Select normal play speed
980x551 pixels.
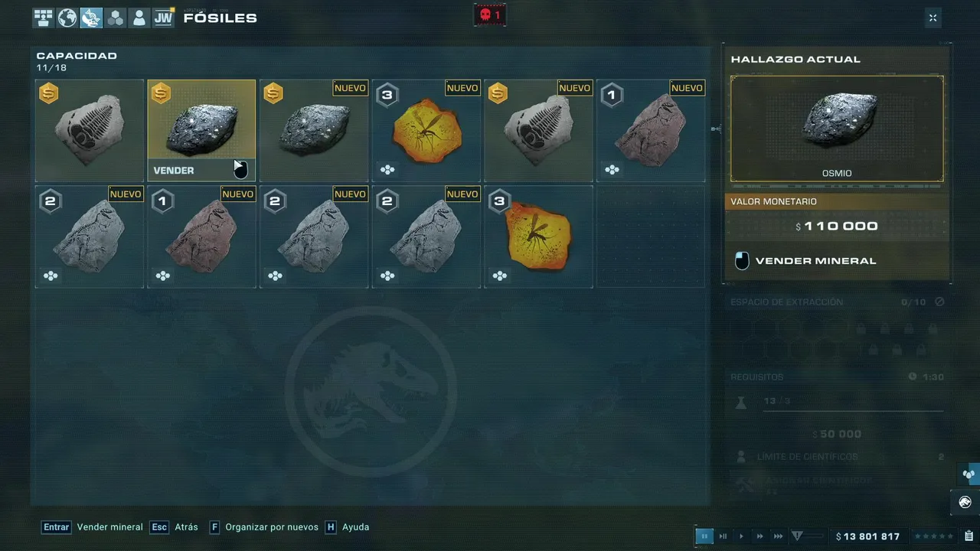[741, 536]
